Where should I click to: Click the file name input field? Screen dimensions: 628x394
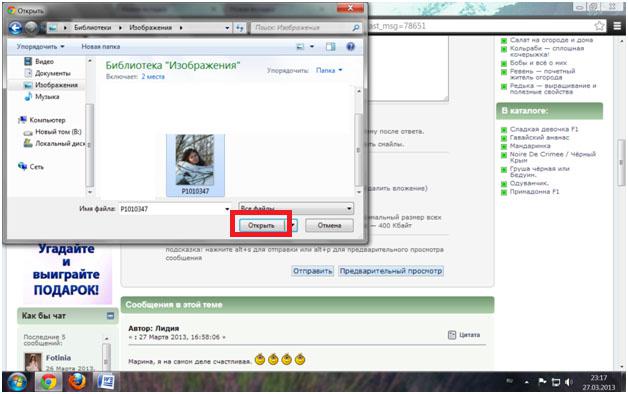coord(171,209)
